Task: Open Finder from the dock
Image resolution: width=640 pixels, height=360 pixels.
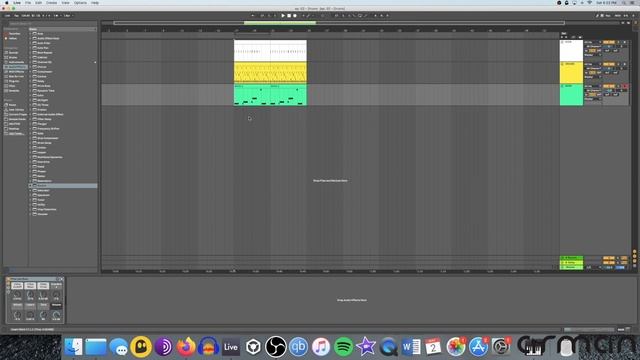Action: tap(73, 347)
